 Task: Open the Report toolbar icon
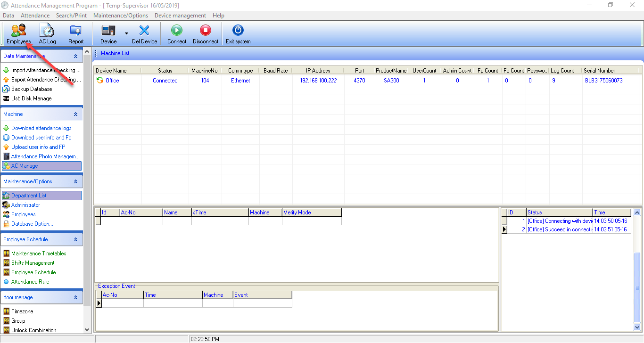point(75,31)
